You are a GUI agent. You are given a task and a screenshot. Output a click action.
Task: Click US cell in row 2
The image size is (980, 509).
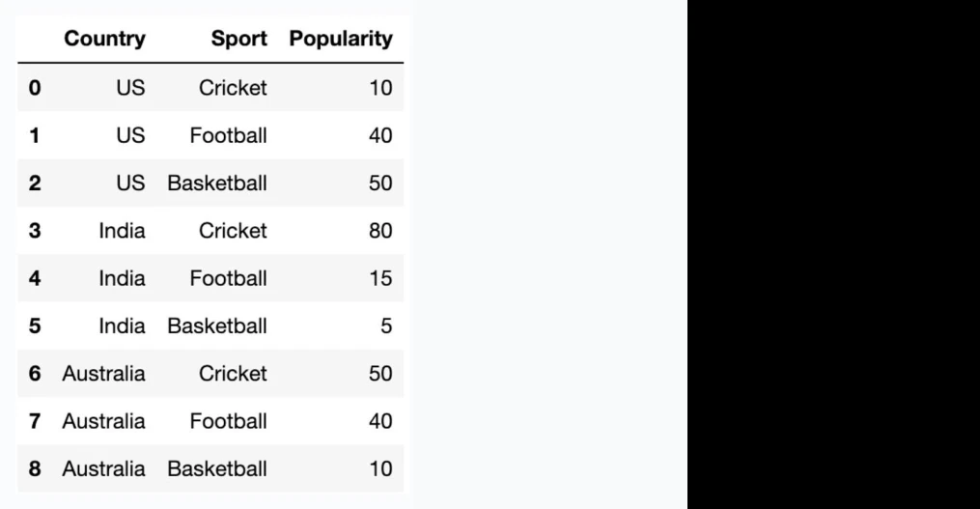(130, 184)
